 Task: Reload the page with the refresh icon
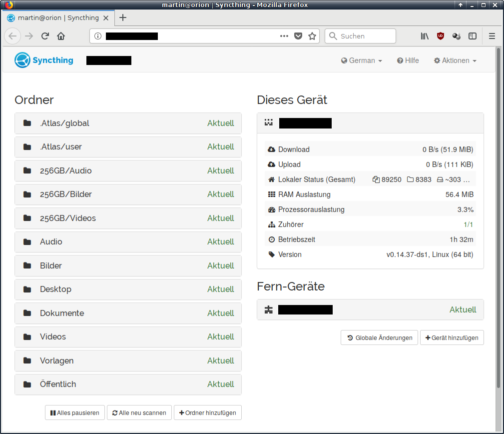click(x=45, y=36)
